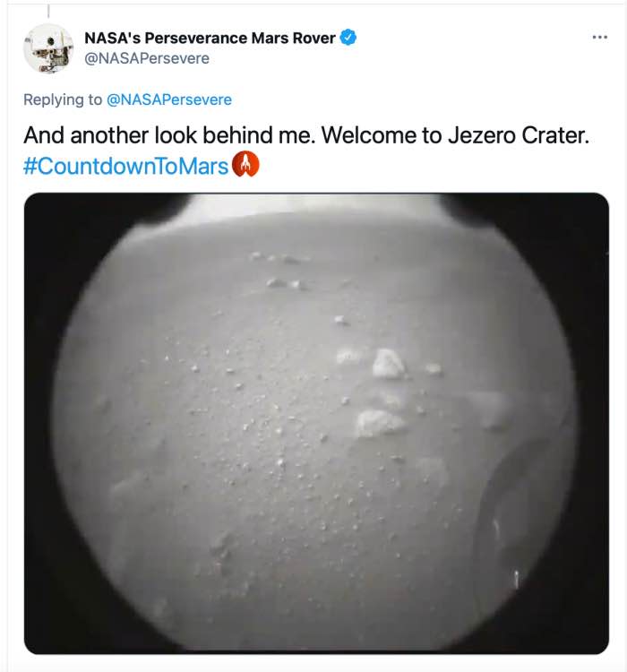Image resolution: width=627 pixels, height=672 pixels.
Task: Click the largest white rock in photo
Action: pos(388,364)
